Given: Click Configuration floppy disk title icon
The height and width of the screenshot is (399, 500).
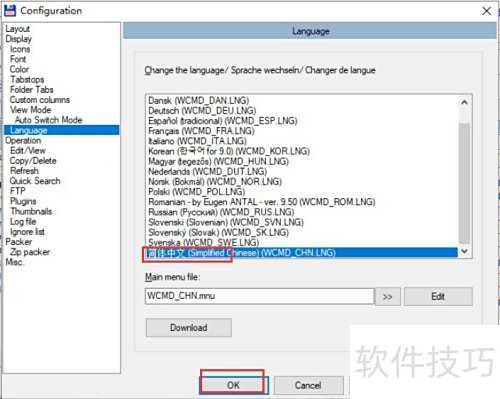Looking at the screenshot, I should (10, 11).
